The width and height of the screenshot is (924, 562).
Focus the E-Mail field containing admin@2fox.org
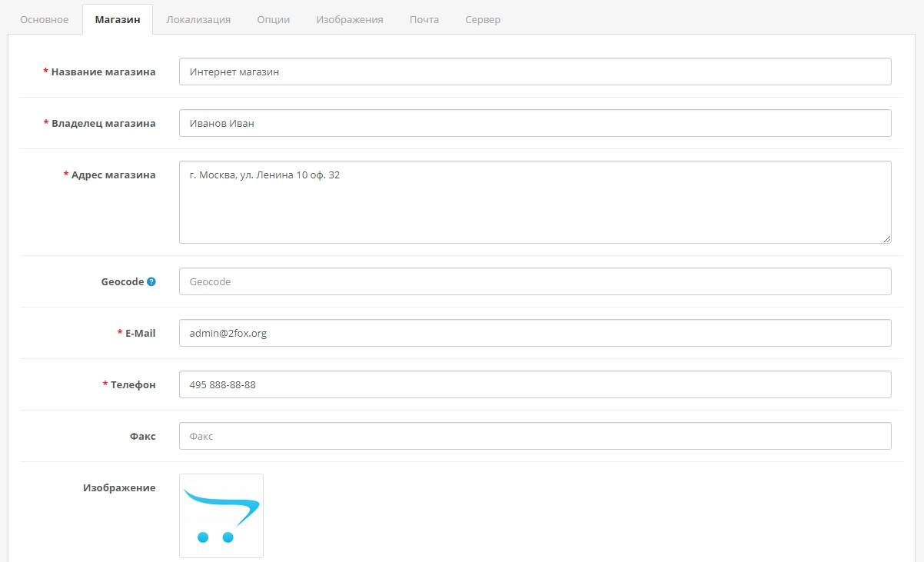(535, 333)
